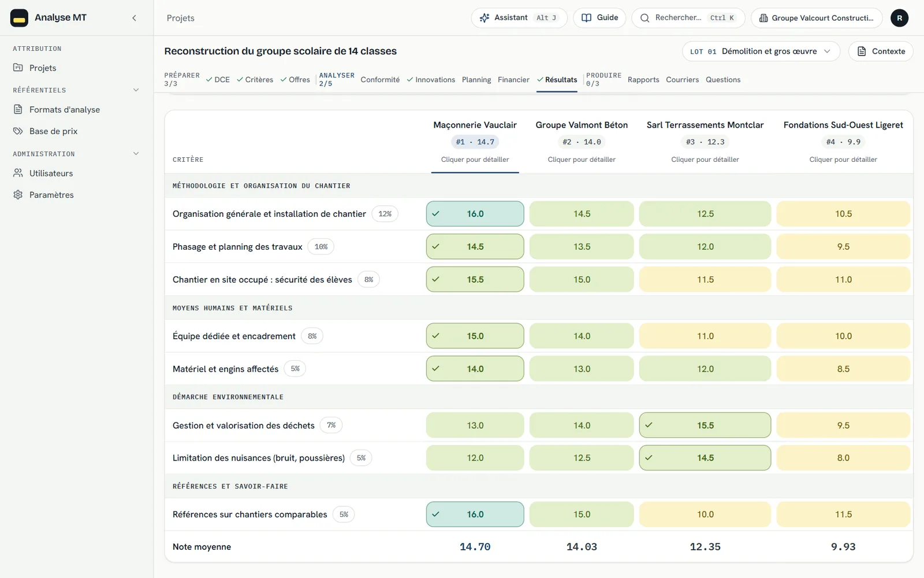This screenshot has height=578, width=924.
Task: Open the Groupe Valcourt Construction organization selector
Action: (817, 18)
